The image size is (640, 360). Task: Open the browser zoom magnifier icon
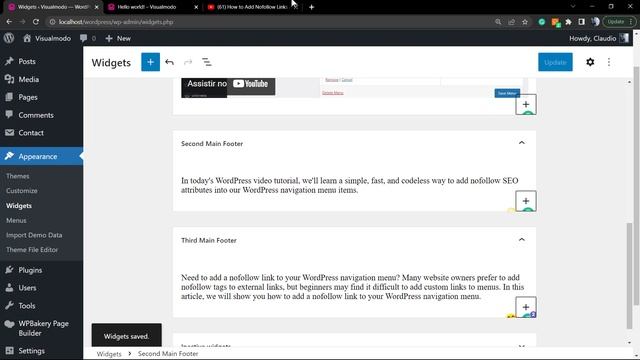(498, 22)
